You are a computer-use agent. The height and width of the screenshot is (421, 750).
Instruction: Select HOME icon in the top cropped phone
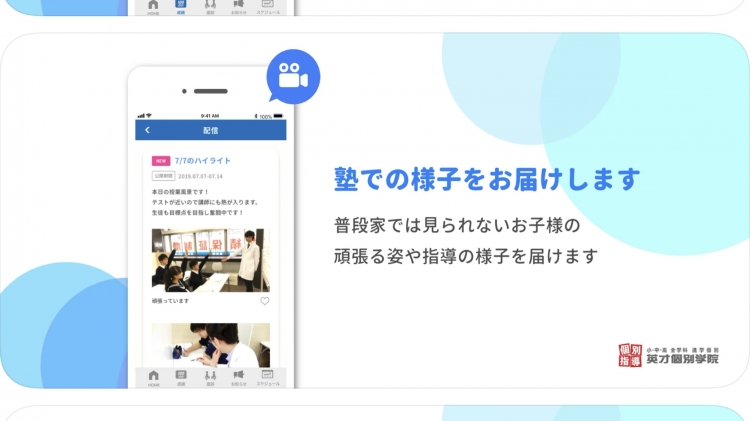[x=153, y=8]
